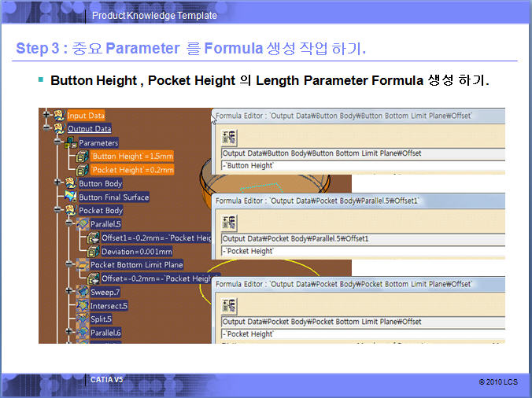532x398 pixels.
Task: Click the Deviation parameter icon
Action: click(x=94, y=251)
